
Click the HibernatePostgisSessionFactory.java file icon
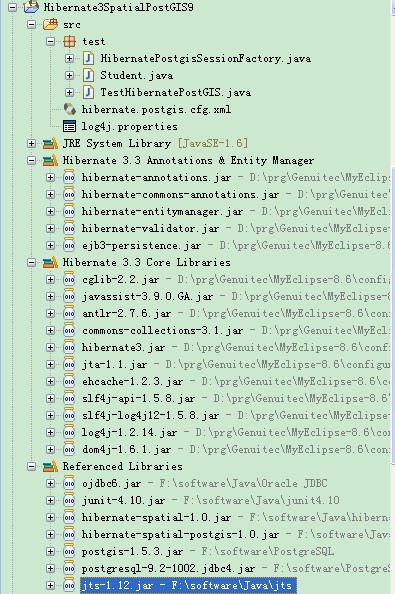point(88,58)
